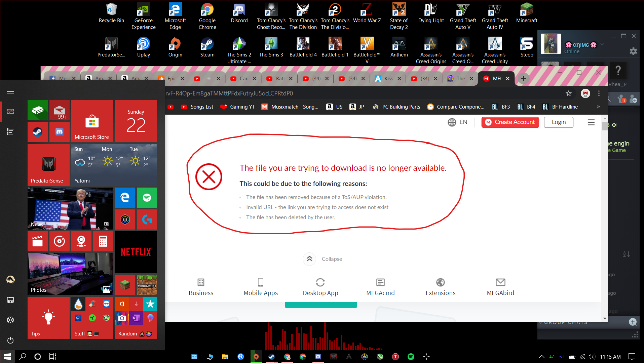Click the Login button
The width and height of the screenshot is (644, 363).
coord(559,122)
